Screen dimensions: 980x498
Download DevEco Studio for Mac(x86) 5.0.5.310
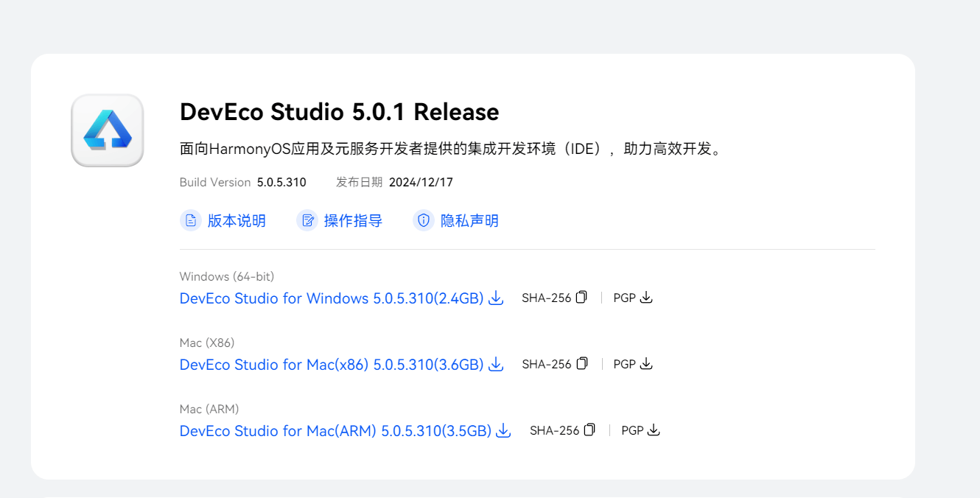[x=332, y=365]
